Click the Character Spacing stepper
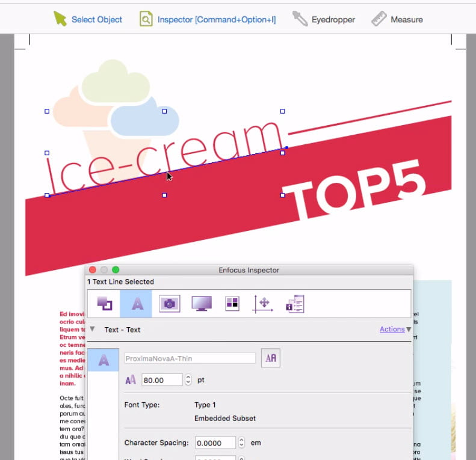Screen dimensions: 476x460 pos(241,443)
